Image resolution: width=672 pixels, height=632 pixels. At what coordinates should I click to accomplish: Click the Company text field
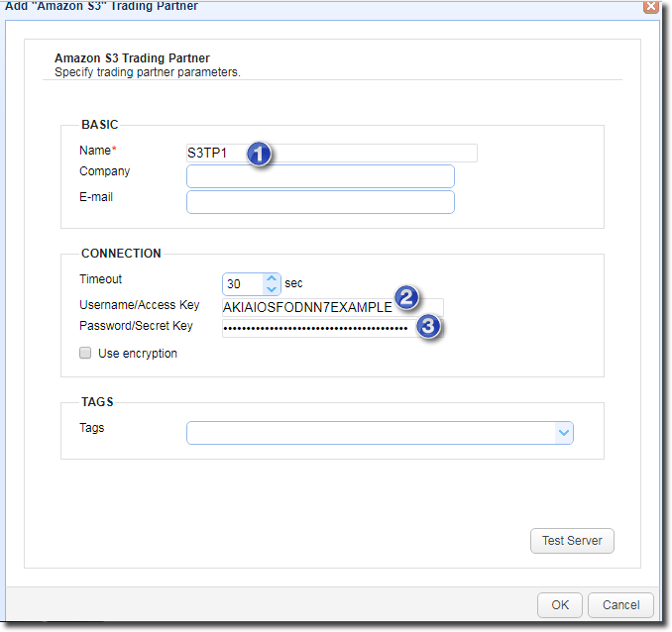320,176
